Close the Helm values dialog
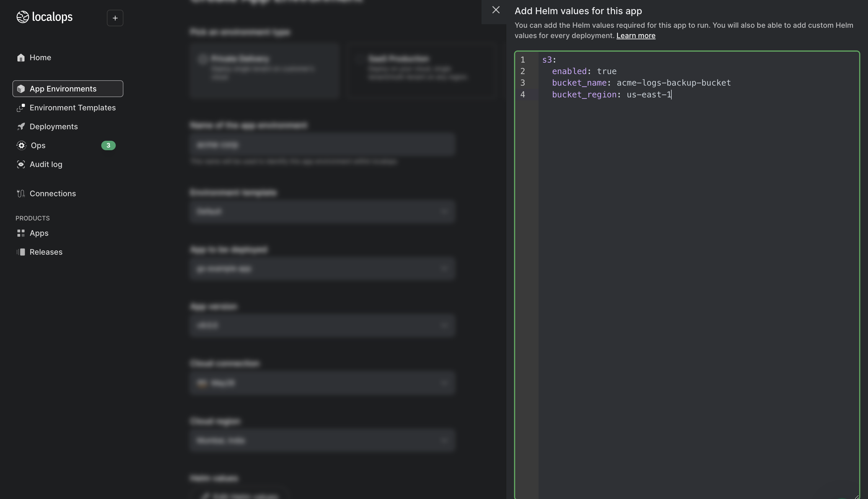The image size is (868, 499). (x=495, y=9)
